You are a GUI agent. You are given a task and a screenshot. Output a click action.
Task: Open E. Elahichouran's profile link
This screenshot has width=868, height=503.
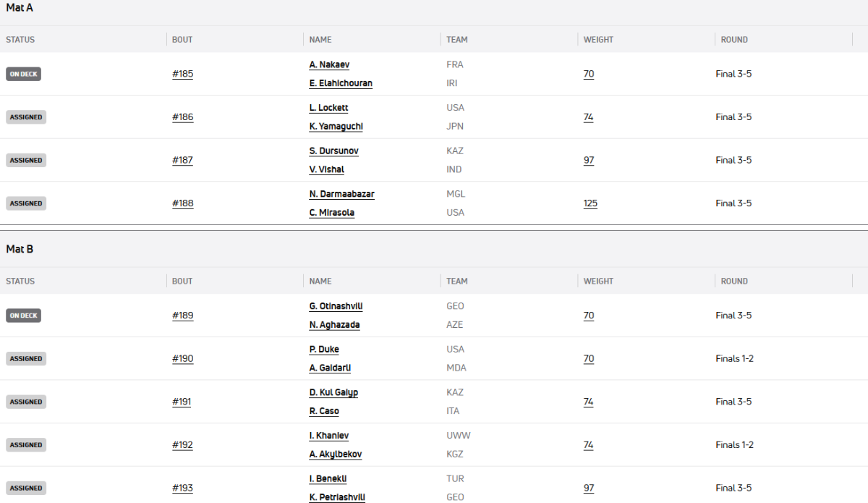pos(341,83)
